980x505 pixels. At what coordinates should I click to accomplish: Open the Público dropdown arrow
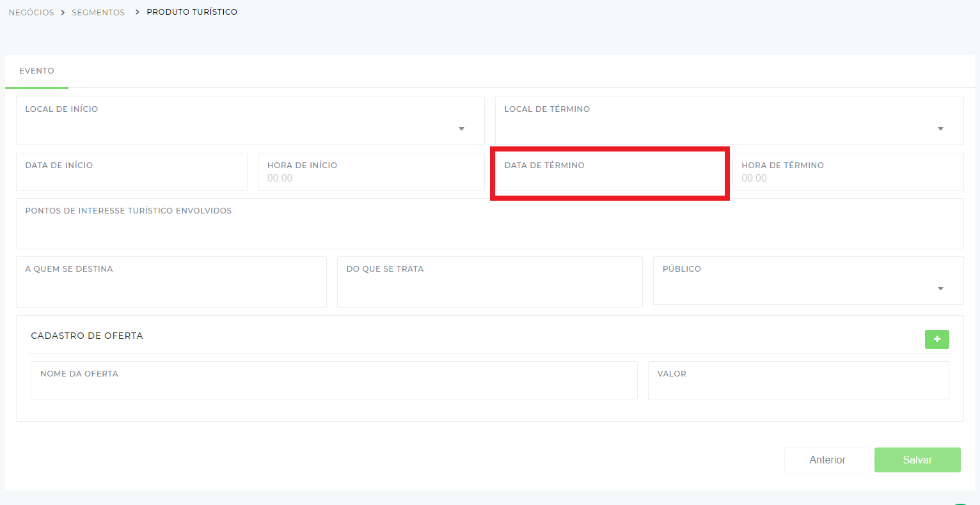(940, 289)
